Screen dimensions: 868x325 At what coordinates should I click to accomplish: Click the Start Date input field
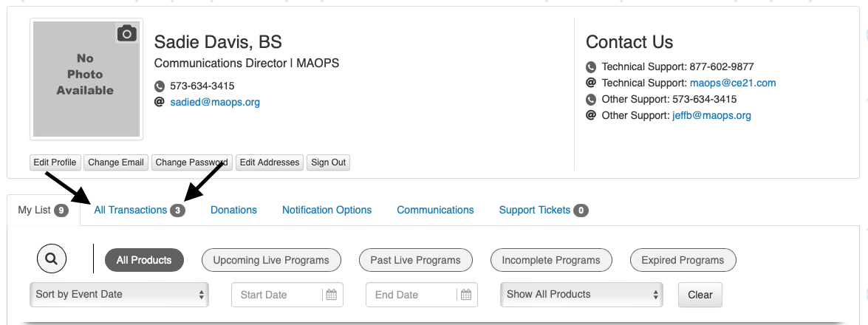(287, 295)
